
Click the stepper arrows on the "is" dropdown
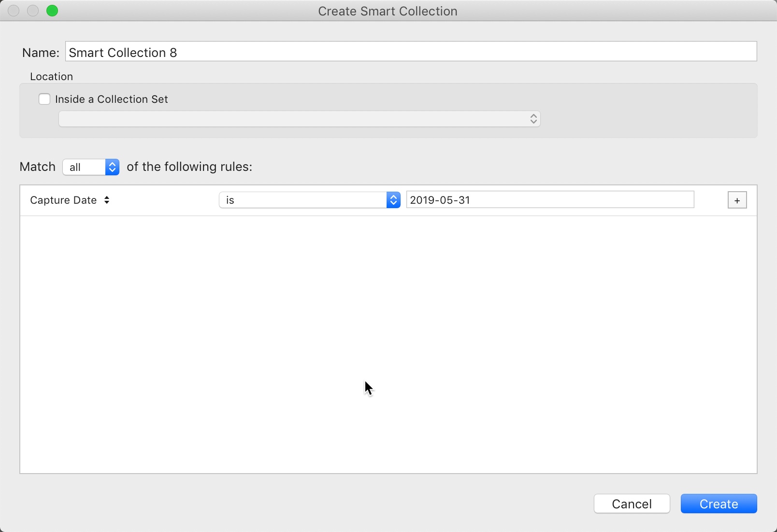[394, 200]
